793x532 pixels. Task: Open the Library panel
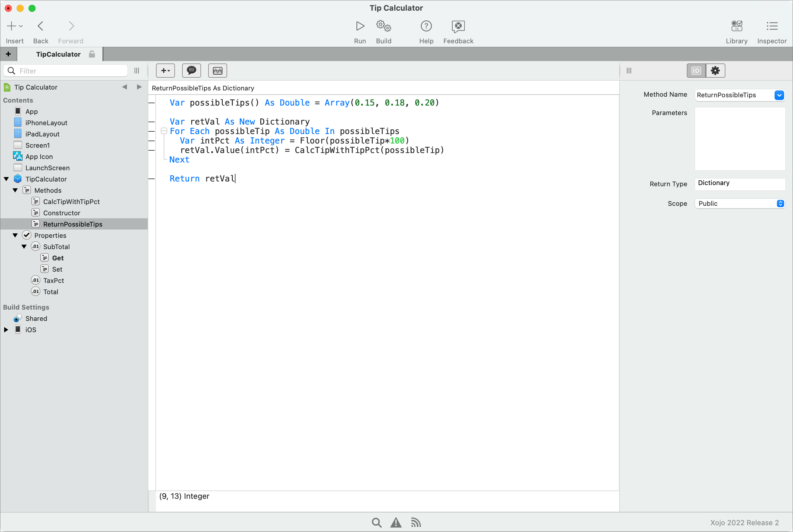pyautogui.click(x=736, y=31)
